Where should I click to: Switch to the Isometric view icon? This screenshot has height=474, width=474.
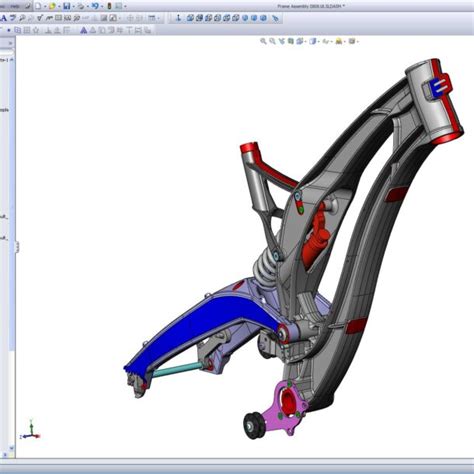245,18
